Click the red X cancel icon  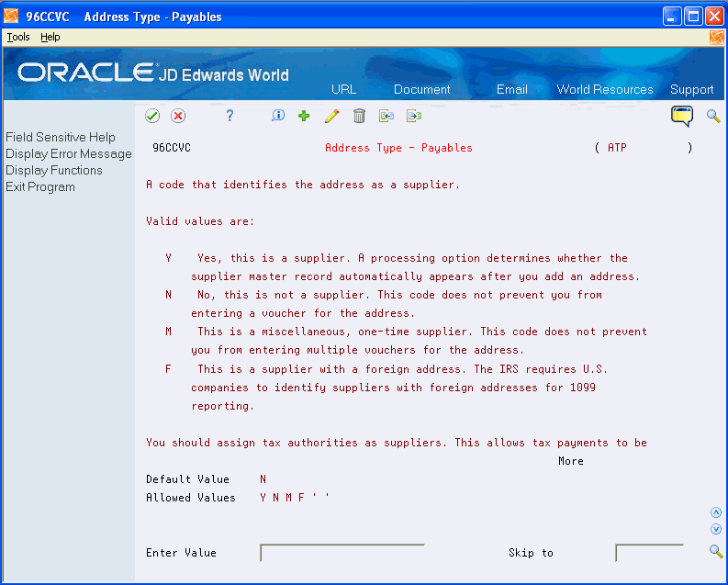click(x=178, y=116)
